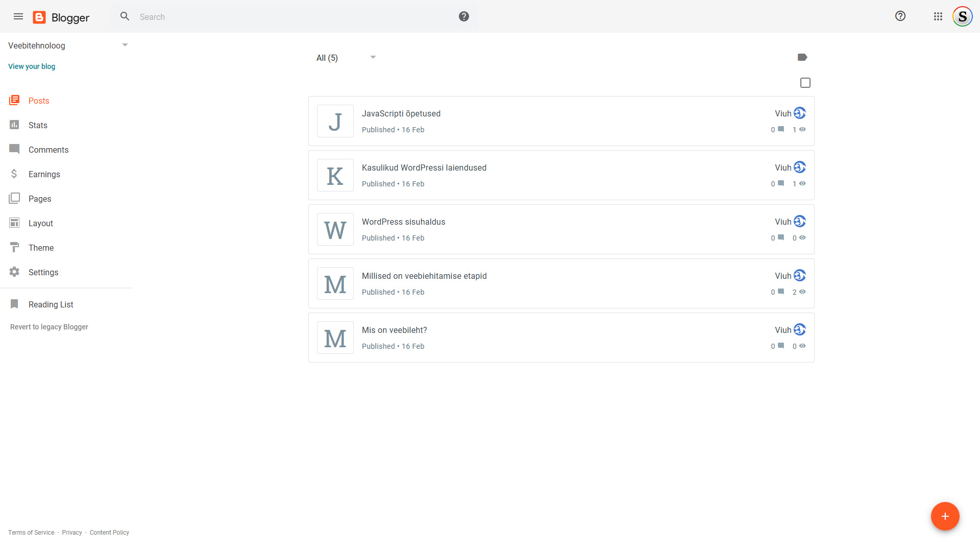Click Revert to legacy Blogger

tap(49, 327)
